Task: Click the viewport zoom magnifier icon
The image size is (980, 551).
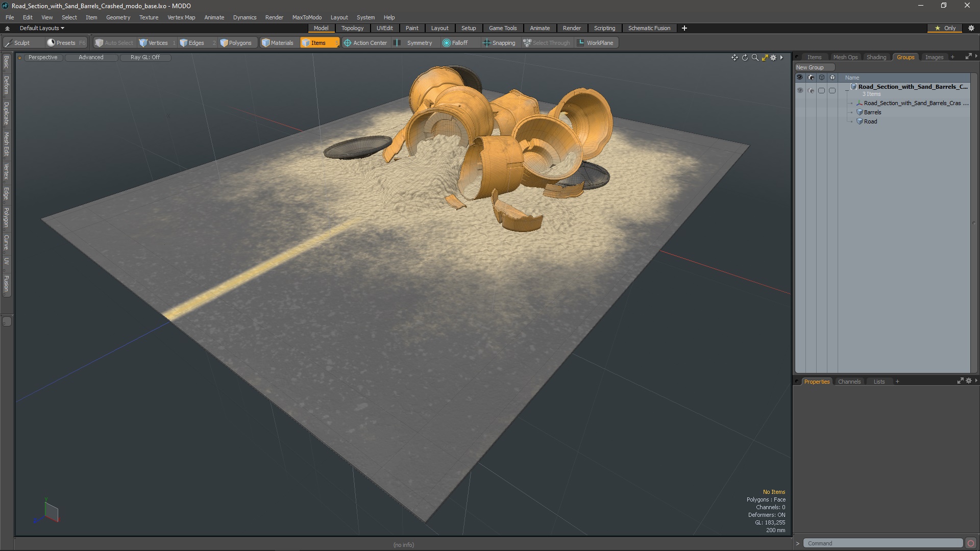Action: click(755, 58)
